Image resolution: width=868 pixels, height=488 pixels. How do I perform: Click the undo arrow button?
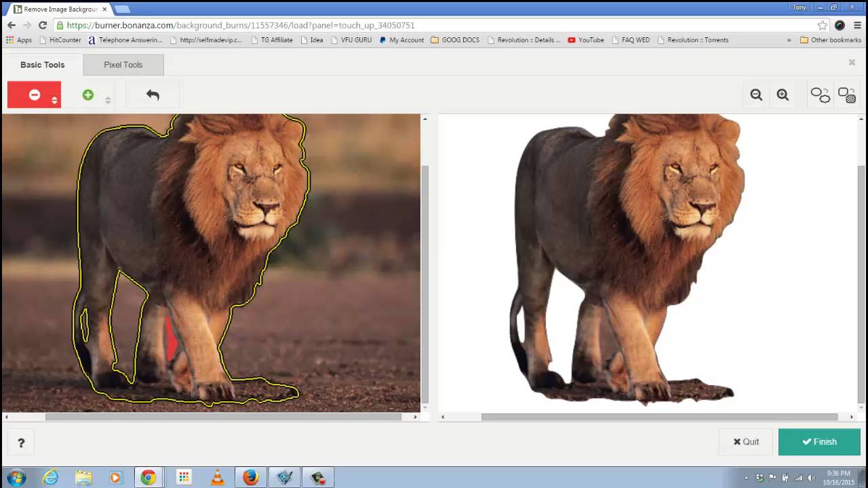click(x=153, y=95)
